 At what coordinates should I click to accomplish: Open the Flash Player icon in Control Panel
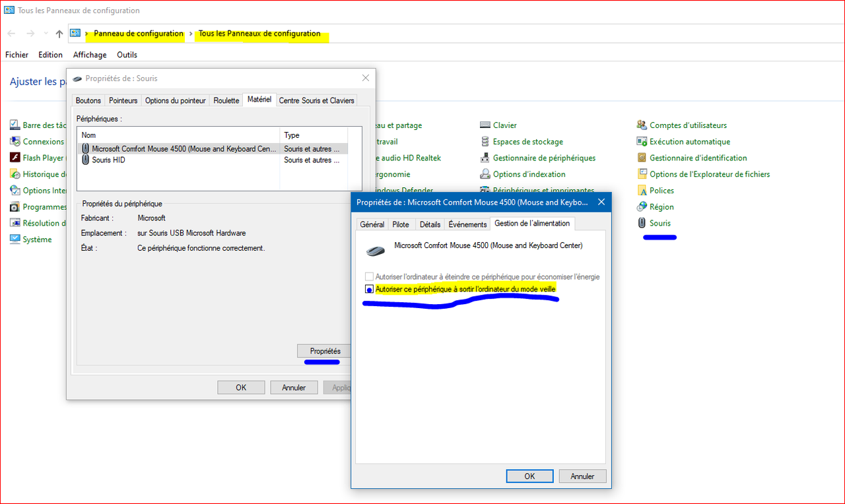[16, 158]
